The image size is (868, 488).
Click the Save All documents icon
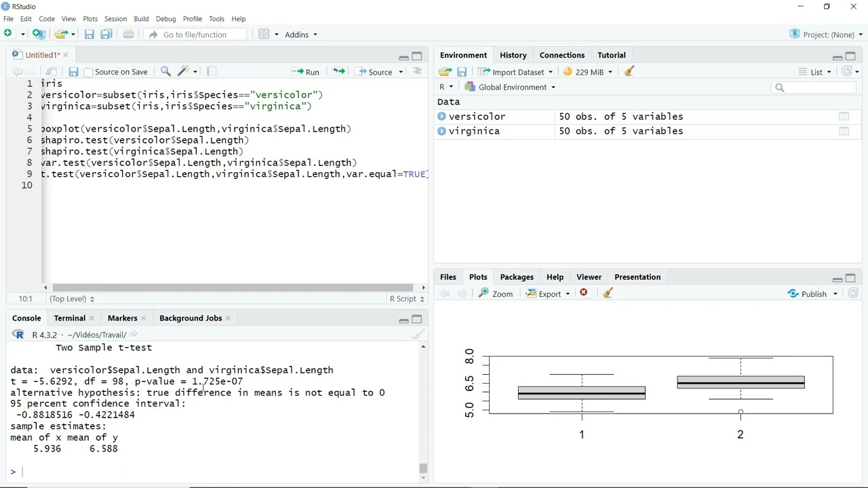pos(106,34)
